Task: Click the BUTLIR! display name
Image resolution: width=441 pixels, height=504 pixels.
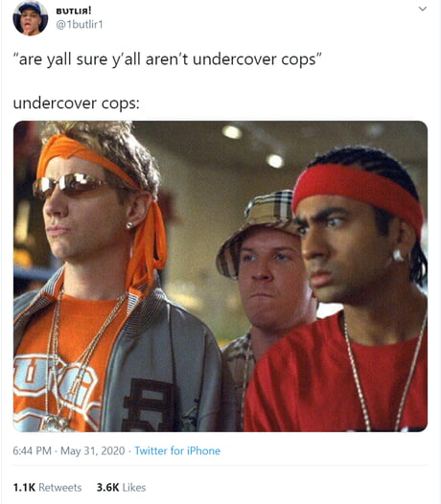Action: pyautogui.click(x=74, y=11)
